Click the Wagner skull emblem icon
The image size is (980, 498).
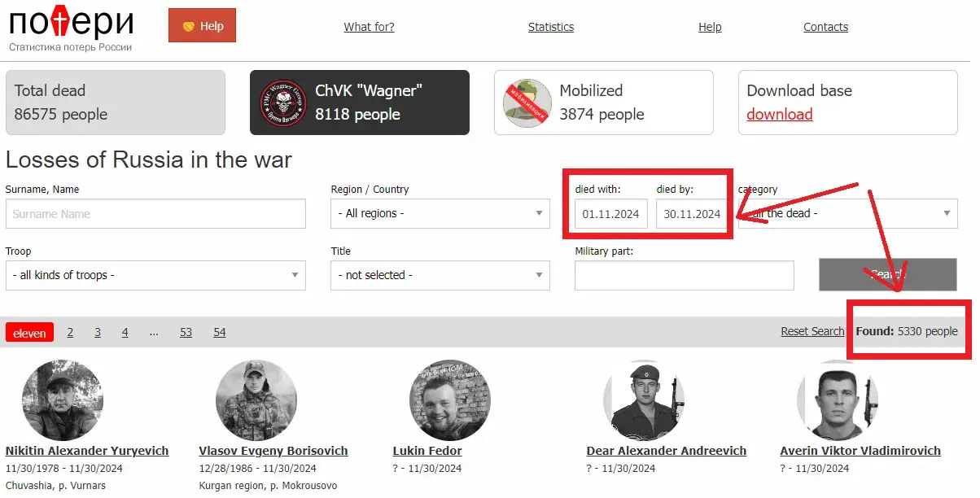coord(283,103)
